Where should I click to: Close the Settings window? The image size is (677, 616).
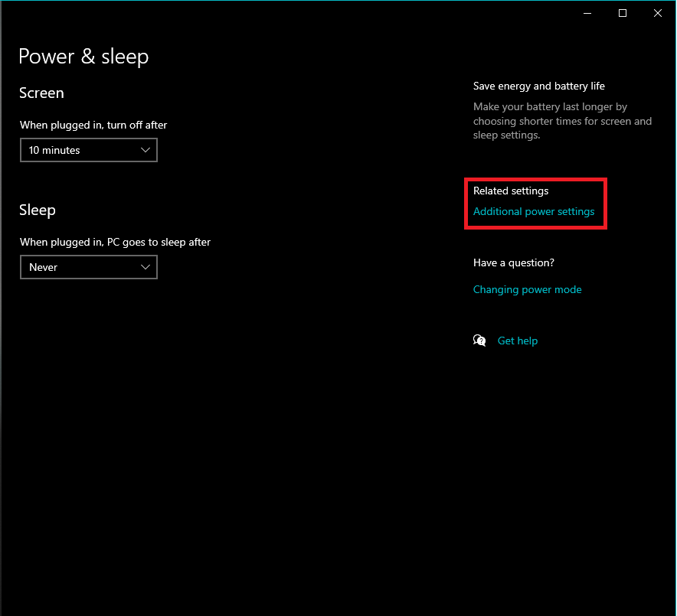tap(657, 13)
